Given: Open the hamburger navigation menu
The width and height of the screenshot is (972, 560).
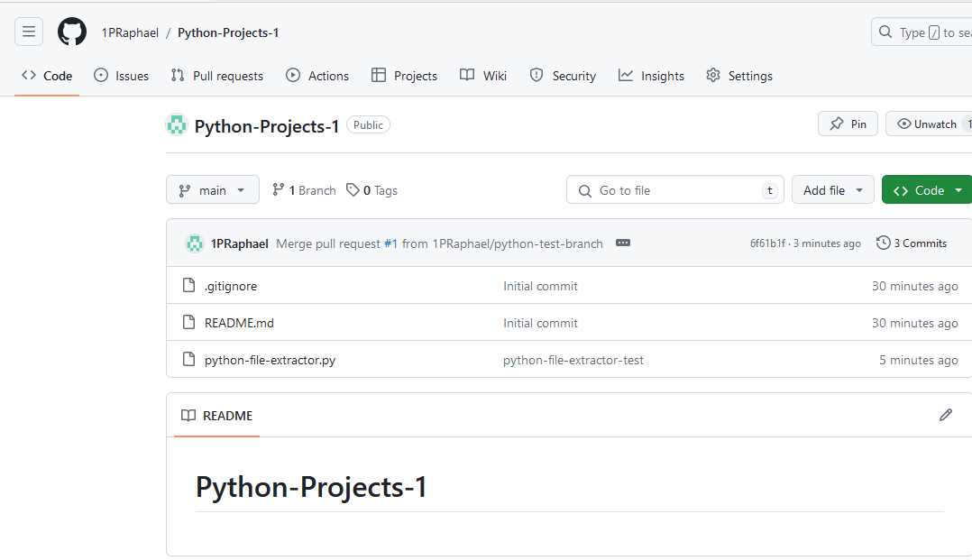Looking at the screenshot, I should click(29, 32).
